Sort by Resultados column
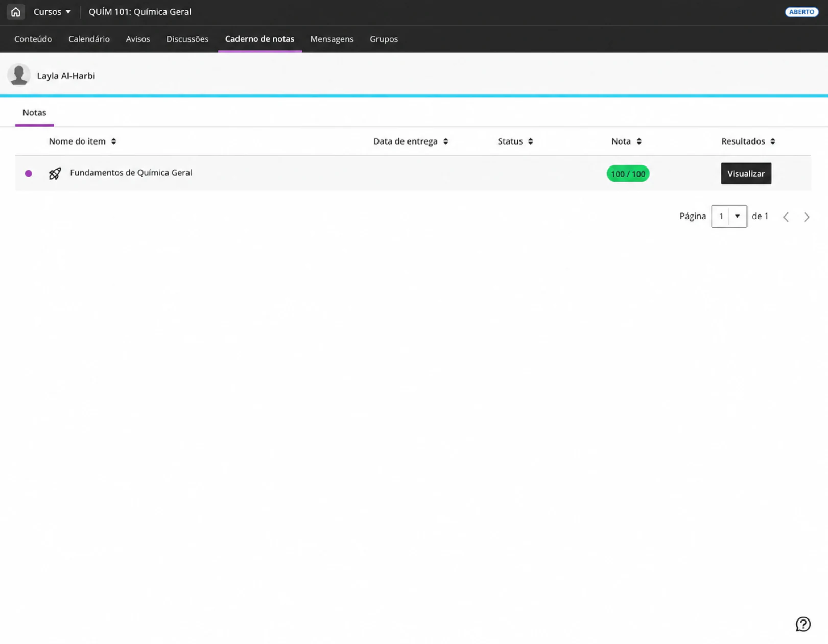This screenshot has height=644, width=828. point(748,141)
